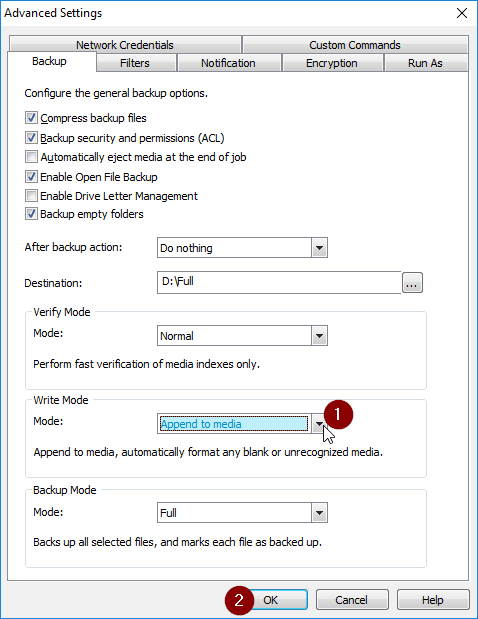
Task: Toggle Enable Open File Backup checkbox
Action: coord(31,176)
